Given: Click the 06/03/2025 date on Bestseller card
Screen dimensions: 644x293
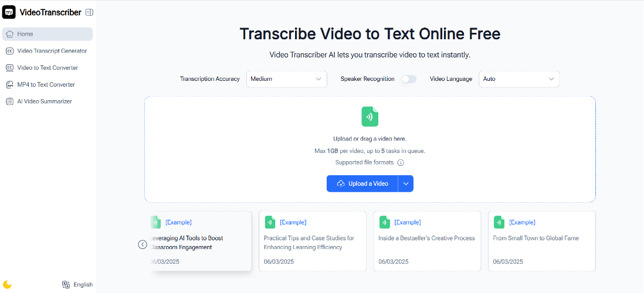Looking at the screenshot, I should (394, 261).
